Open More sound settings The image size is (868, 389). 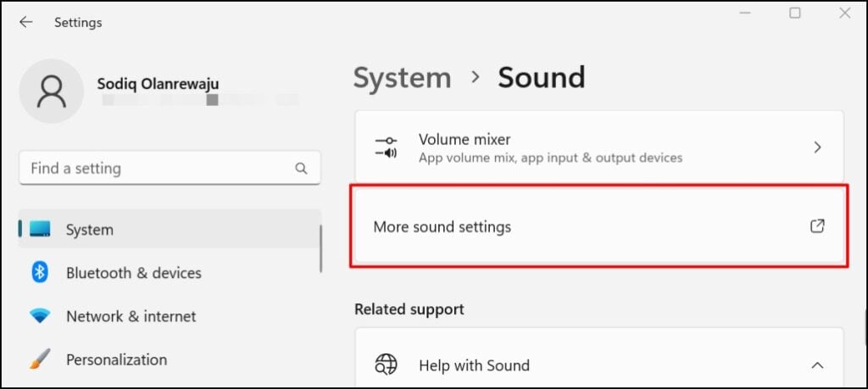[x=442, y=227]
